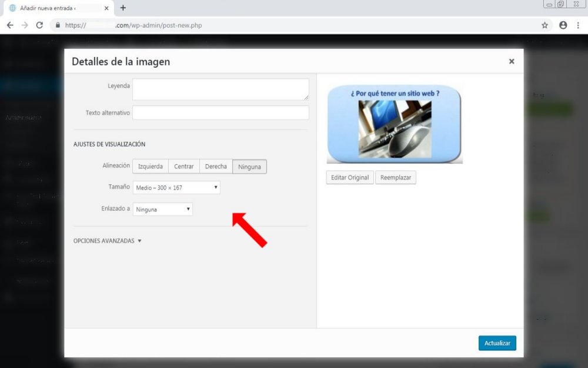Set alignment to Izquierda
Image resolution: width=588 pixels, height=368 pixels.
(151, 167)
